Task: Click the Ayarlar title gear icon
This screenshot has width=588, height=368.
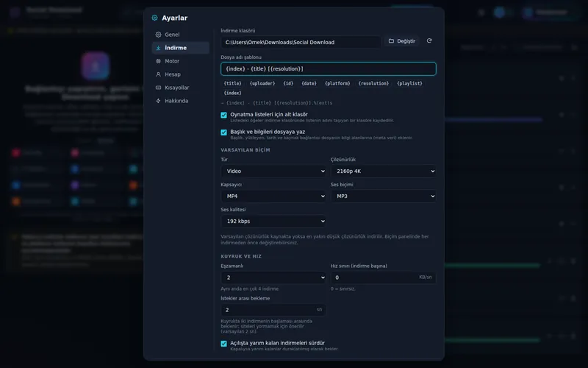Action: pos(154,18)
